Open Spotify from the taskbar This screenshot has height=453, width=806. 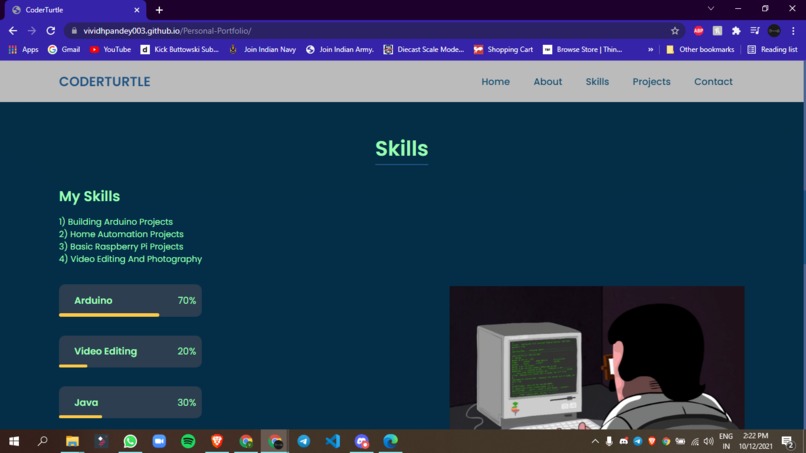[x=188, y=441]
